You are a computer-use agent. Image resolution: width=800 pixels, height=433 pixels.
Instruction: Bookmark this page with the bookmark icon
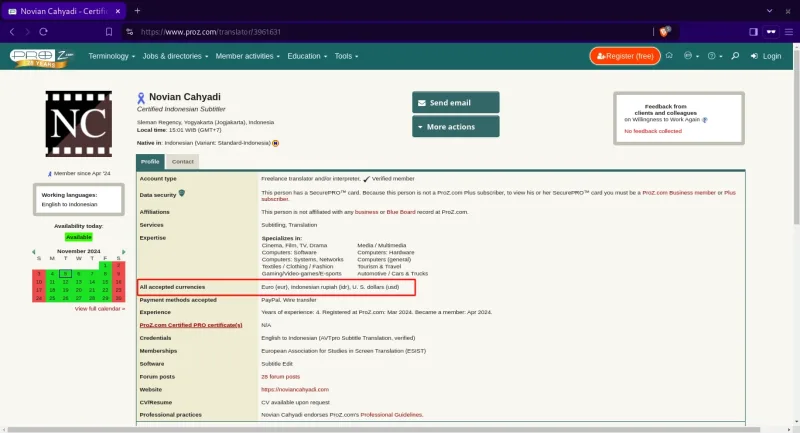click(109, 32)
